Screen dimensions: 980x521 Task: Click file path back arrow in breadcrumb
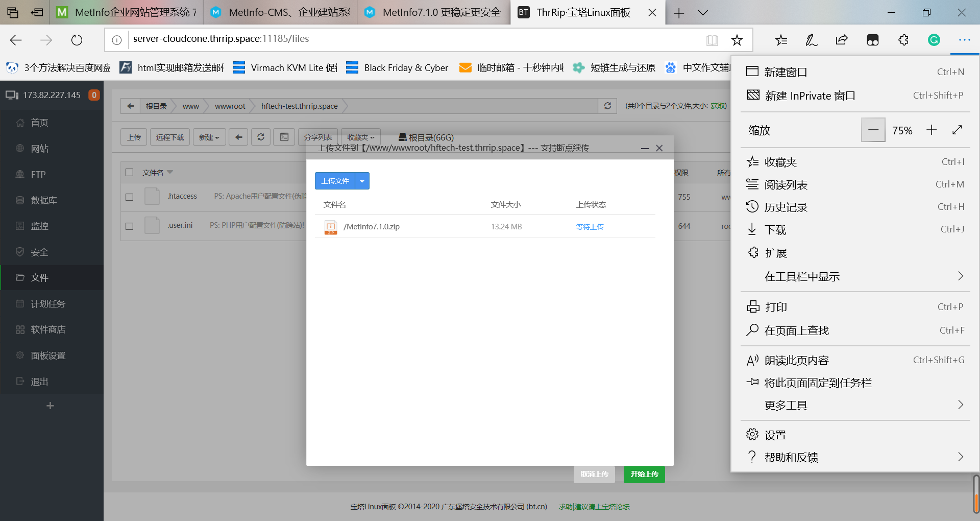click(x=131, y=106)
